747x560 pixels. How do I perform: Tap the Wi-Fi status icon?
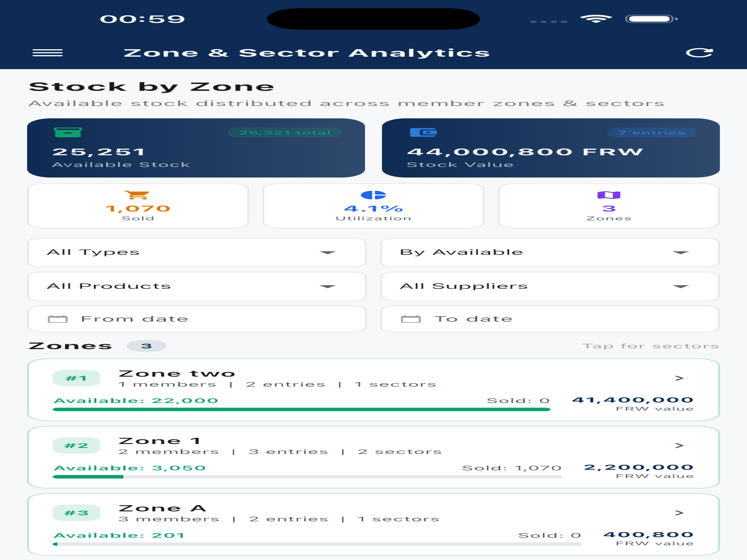pyautogui.click(x=596, y=19)
